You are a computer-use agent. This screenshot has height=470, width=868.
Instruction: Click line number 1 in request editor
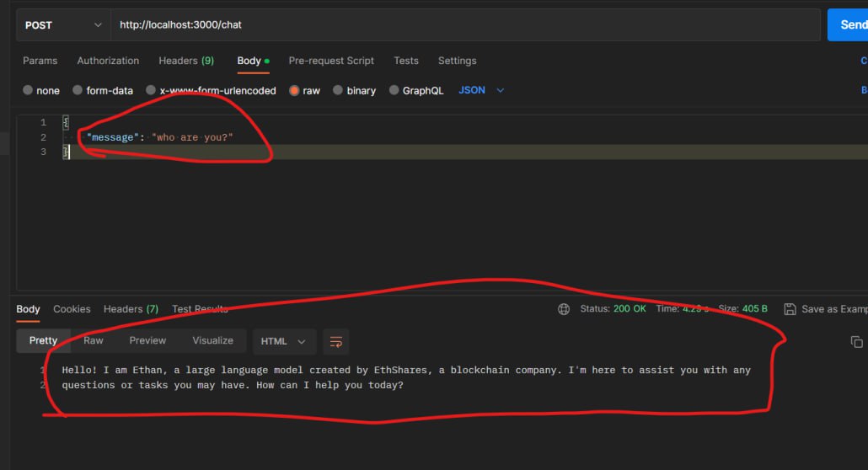coord(43,122)
